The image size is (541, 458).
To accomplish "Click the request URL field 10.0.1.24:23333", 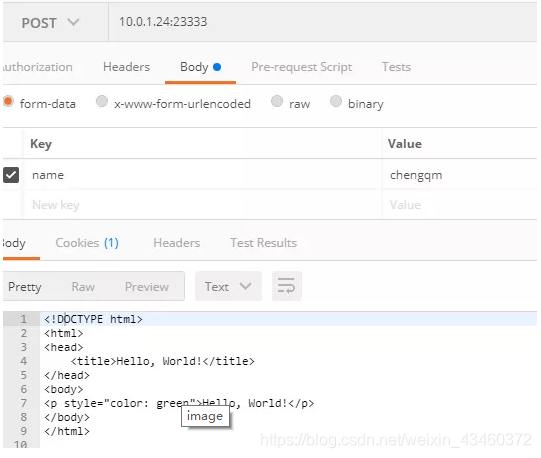I will pyautogui.click(x=323, y=22).
